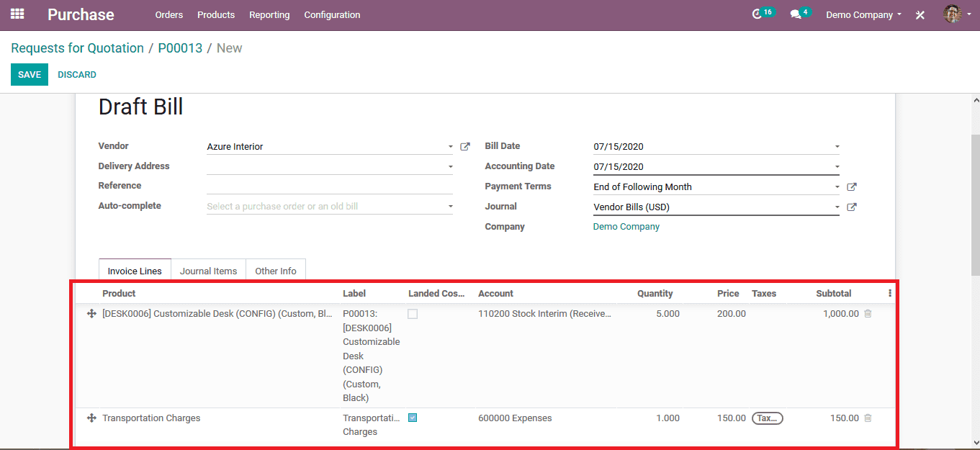
Task: Open Azure Interior vendor external link
Action: 465,146
